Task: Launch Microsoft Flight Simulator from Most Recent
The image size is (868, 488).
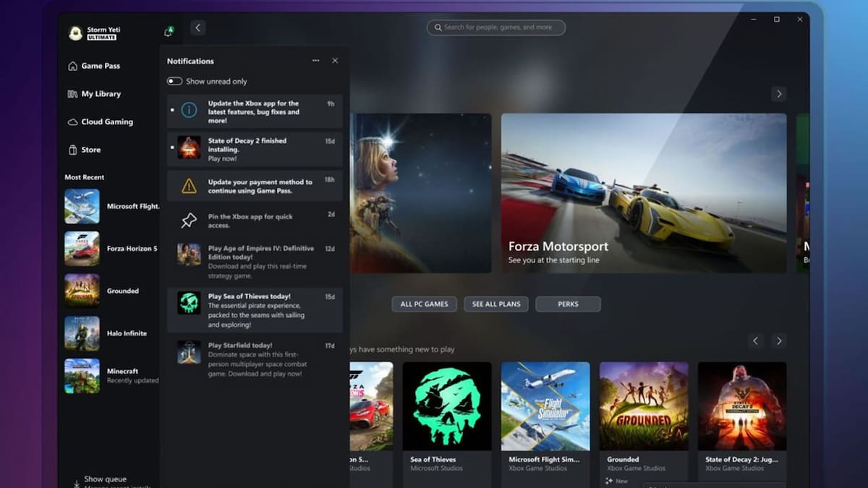Action: point(112,207)
